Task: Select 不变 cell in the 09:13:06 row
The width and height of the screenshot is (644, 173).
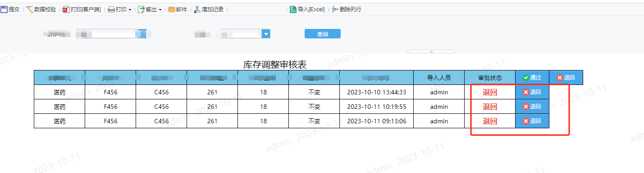Action: pyautogui.click(x=314, y=121)
